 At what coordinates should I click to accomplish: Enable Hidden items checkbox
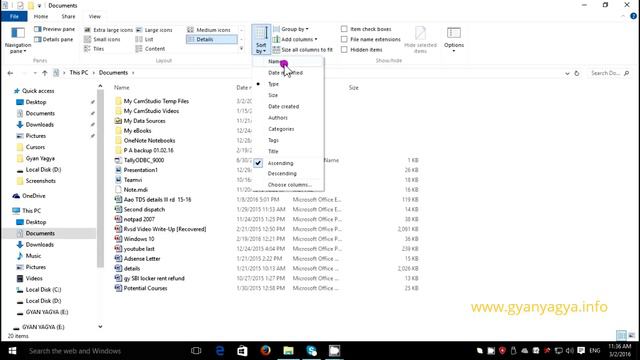[344, 49]
